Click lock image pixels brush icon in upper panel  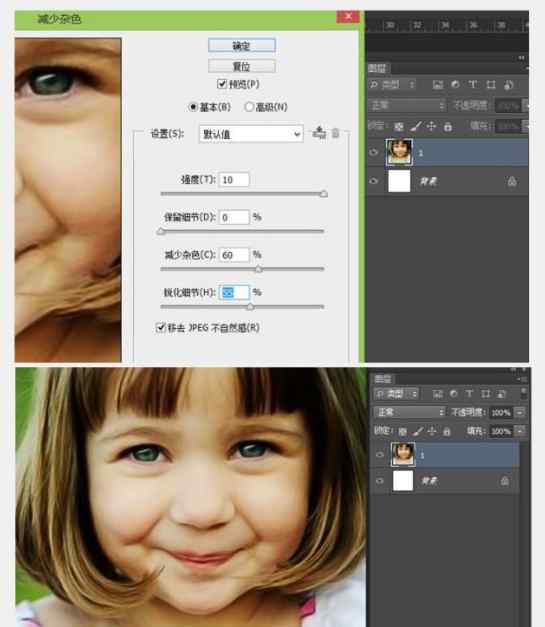[x=416, y=126]
